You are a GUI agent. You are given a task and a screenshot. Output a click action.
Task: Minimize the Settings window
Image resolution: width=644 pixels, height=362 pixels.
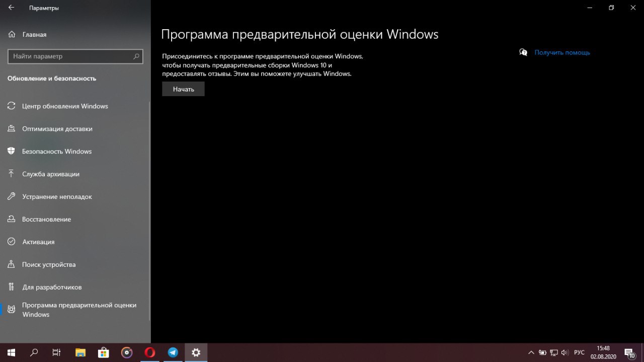point(589,8)
